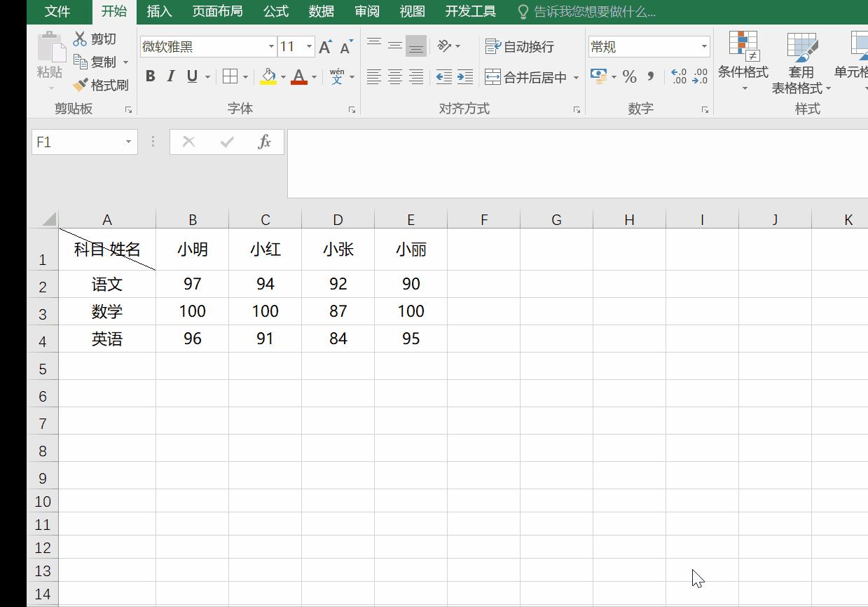Viewport: 868px width, 607px height.
Task: Toggle italic formatting
Action: [x=170, y=76]
